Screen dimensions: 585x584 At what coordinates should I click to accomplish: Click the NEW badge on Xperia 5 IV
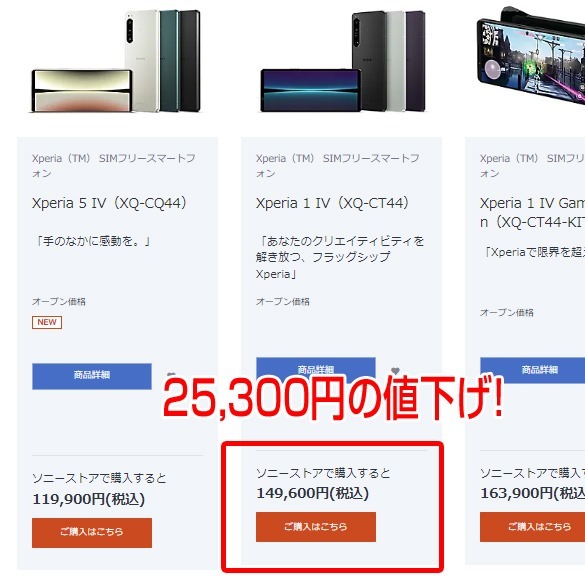[47, 322]
